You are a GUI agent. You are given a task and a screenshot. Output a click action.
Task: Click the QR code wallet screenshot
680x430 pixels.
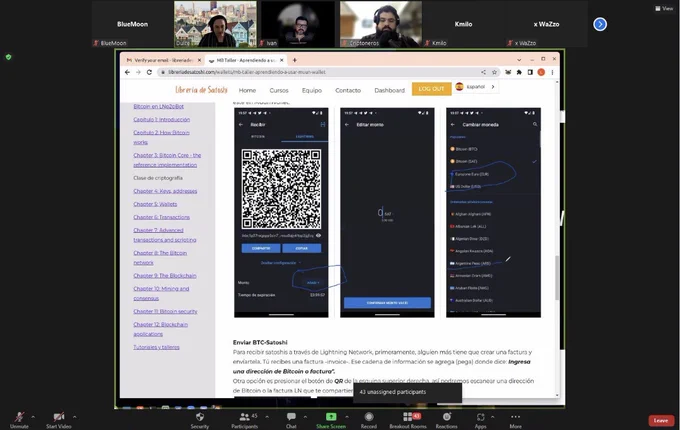click(281, 212)
